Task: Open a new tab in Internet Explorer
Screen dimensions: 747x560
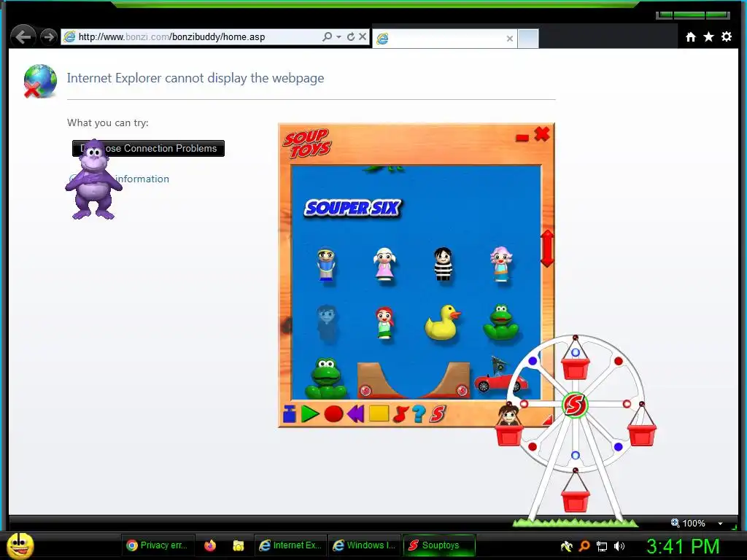Action: (x=528, y=39)
